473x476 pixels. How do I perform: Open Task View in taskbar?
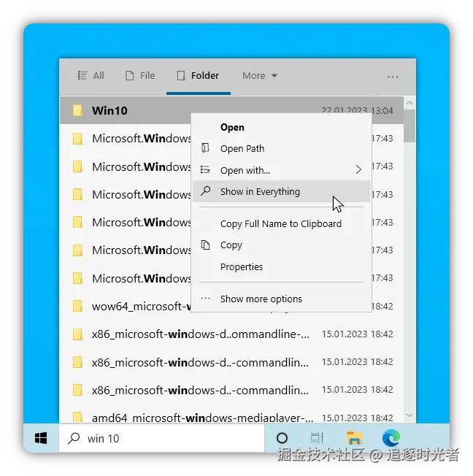pyautogui.click(x=318, y=438)
